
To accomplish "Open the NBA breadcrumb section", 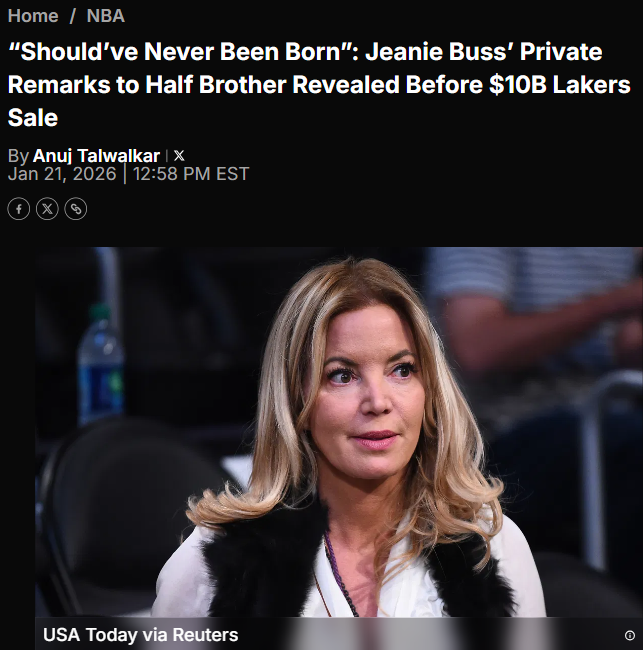I will 105,16.
